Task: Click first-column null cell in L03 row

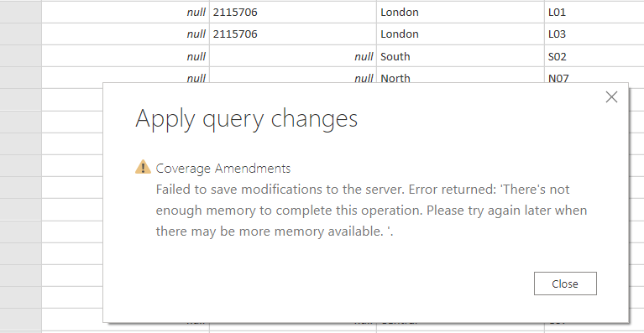Action: coord(125,34)
